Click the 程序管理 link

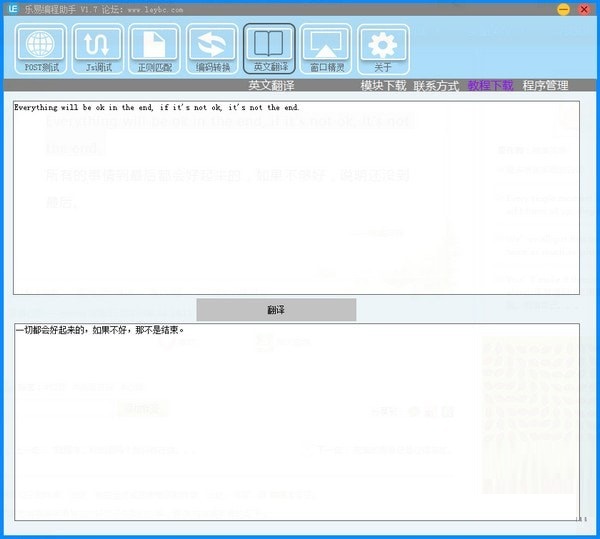coord(545,86)
